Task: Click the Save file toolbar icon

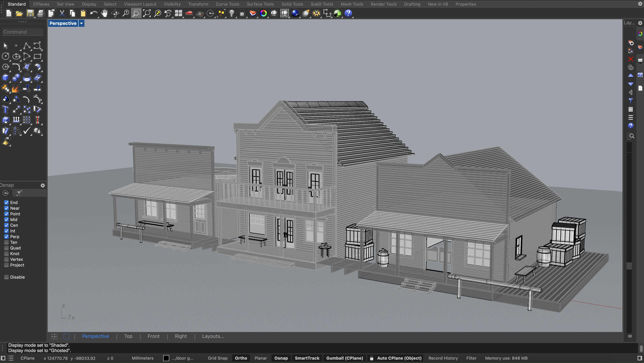Action: 30,13
